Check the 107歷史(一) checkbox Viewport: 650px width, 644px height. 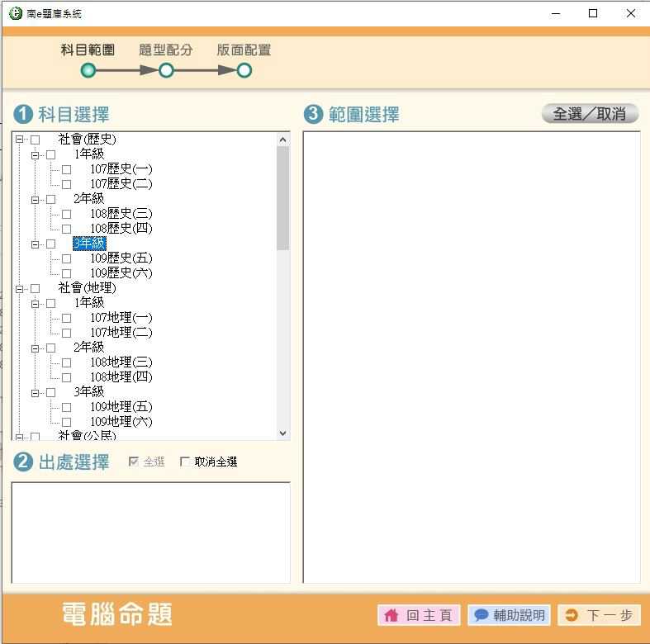pos(66,169)
